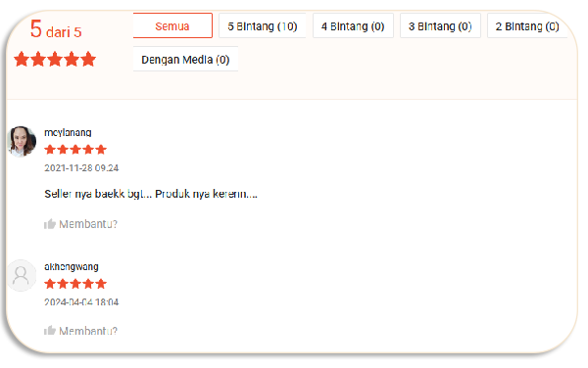Screen dimensions: 588x368
Task: Select the Semua reviews filter tab
Action: (x=172, y=25)
